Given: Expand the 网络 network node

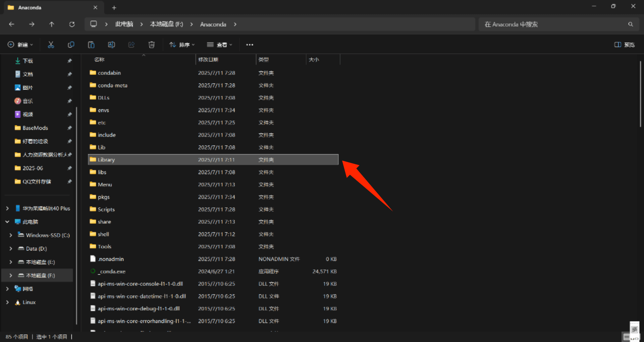Looking at the screenshot, I should (x=7, y=289).
